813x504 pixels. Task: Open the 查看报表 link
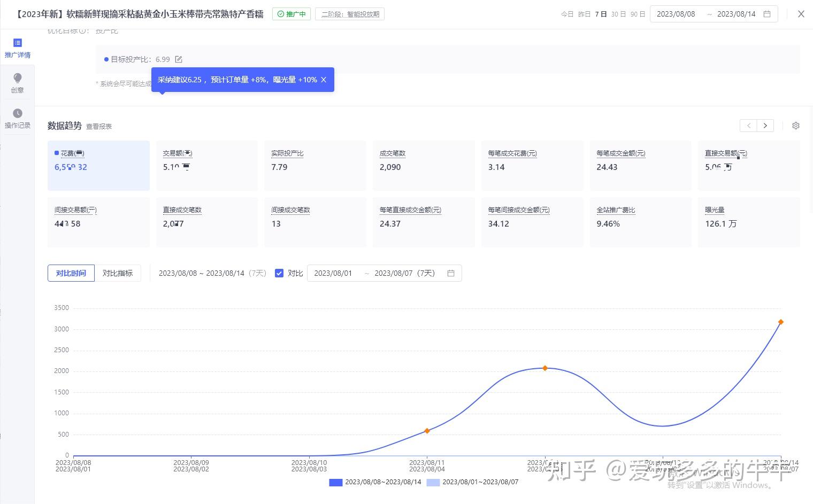(x=99, y=127)
